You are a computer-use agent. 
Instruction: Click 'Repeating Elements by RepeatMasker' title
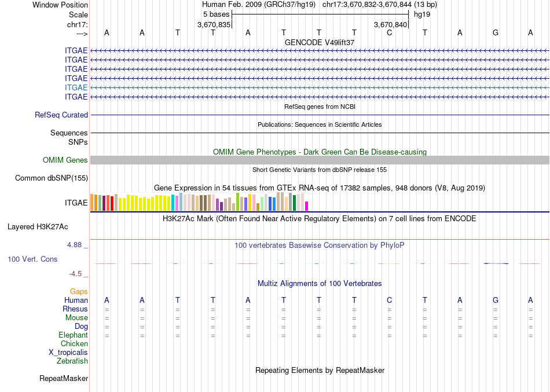click(320, 371)
